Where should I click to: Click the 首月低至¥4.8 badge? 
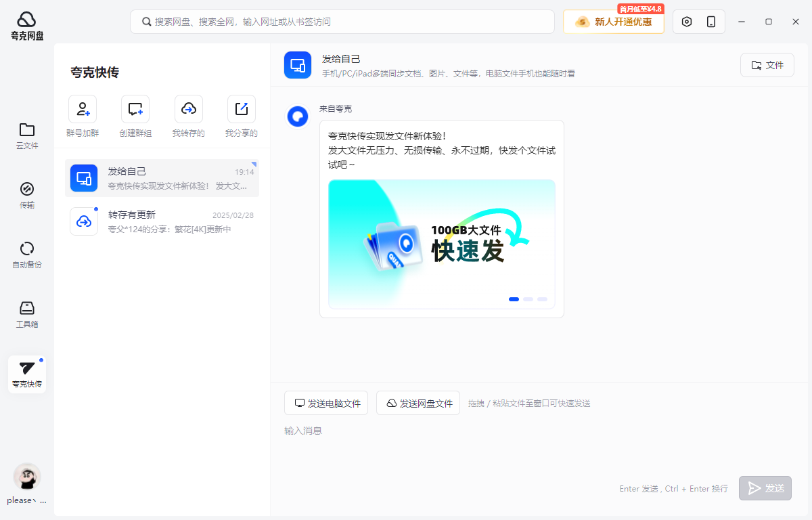(640, 9)
